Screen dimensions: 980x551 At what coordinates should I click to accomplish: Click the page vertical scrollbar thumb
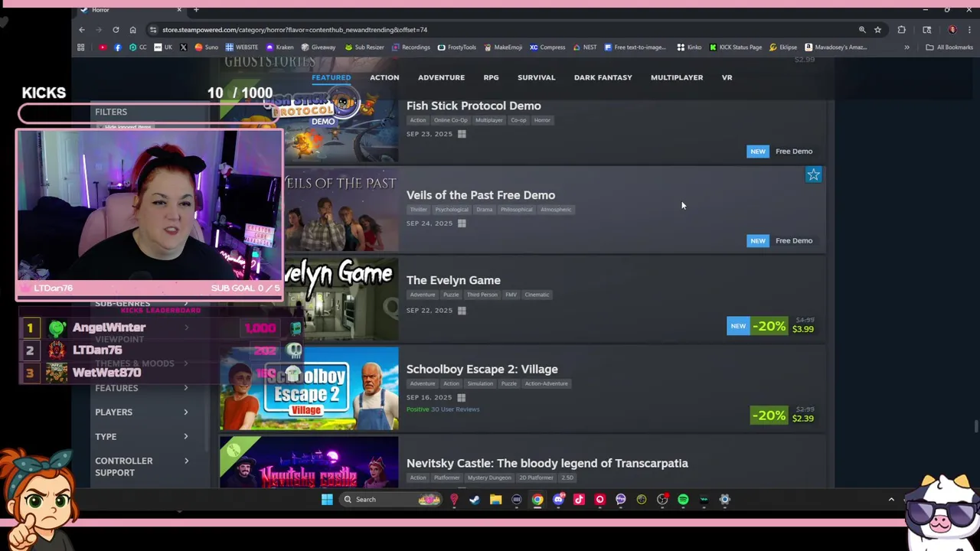[x=975, y=426]
